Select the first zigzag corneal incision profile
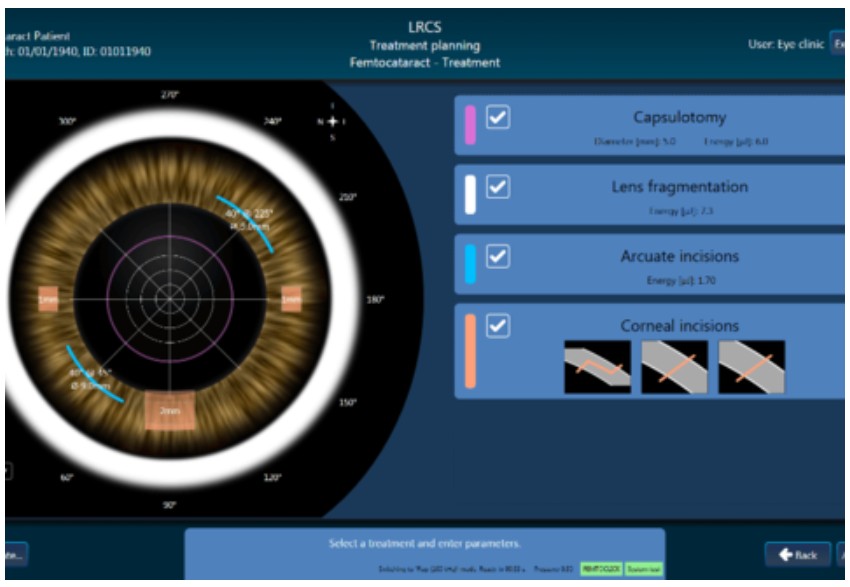Screen dimensions: 850x587 [x=597, y=367]
